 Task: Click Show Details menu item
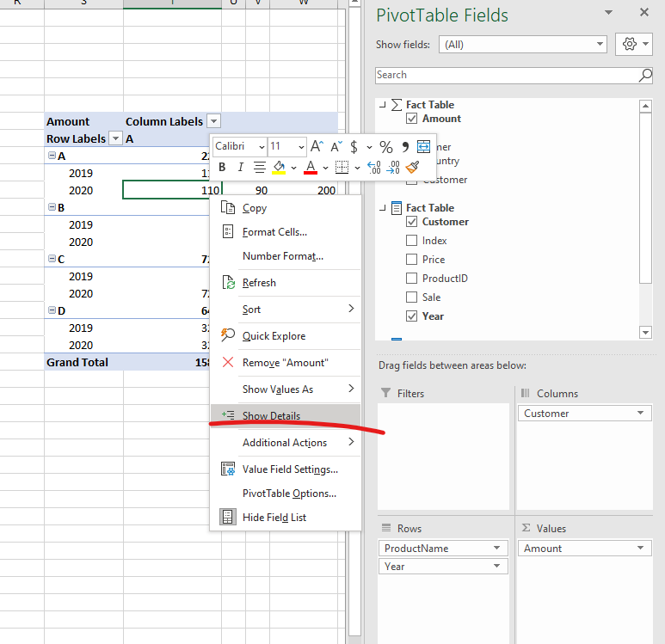tap(286, 415)
